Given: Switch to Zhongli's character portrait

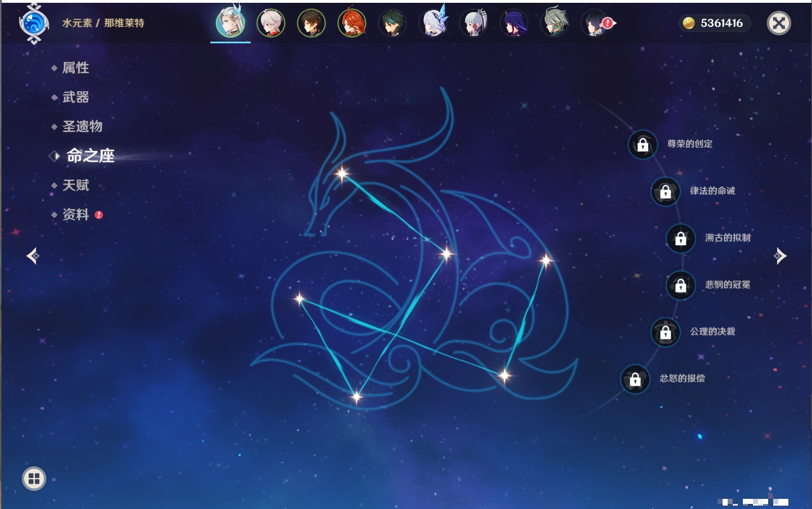Looking at the screenshot, I should pos(311,24).
